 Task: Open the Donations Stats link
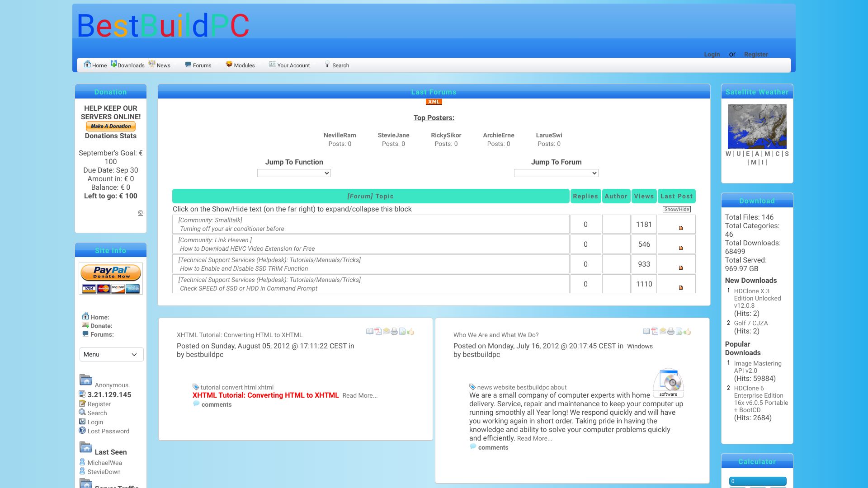pos(111,136)
